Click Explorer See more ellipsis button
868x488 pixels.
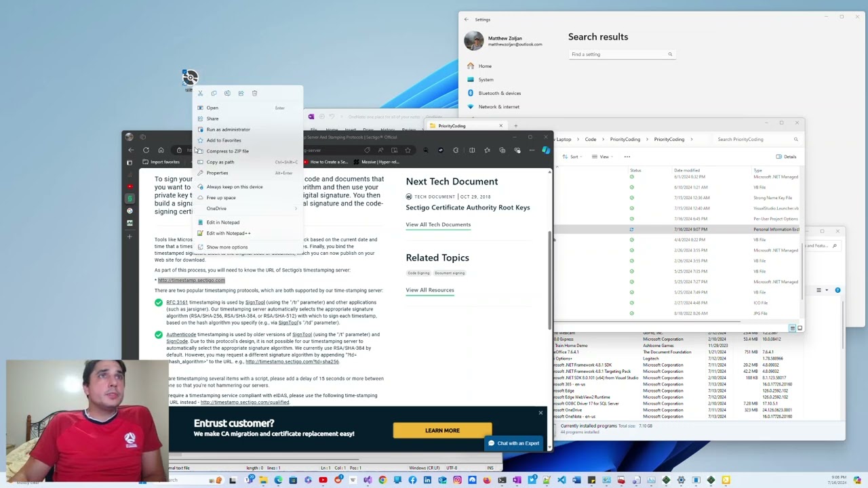pyautogui.click(x=627, y=157)
